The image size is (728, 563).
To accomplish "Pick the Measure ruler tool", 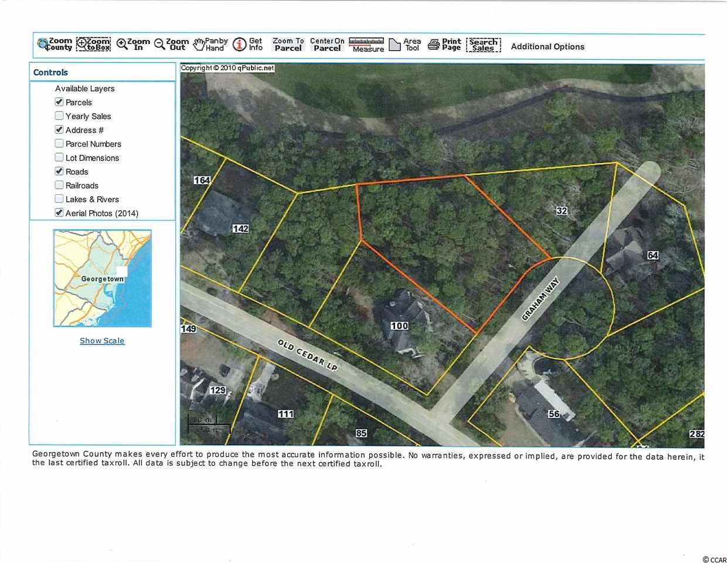I will (x=366, y=45).
